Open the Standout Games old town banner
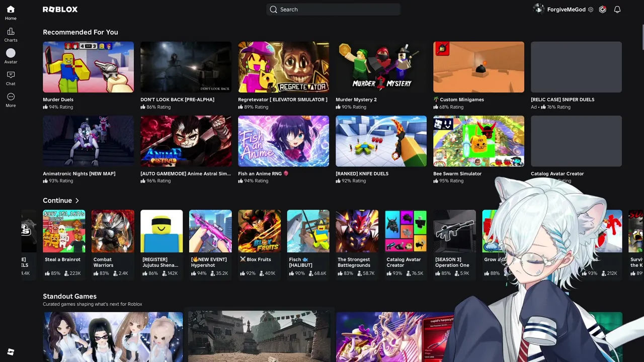Image resolution: width=644 pixels, height=362 pixels. (260, 337)
